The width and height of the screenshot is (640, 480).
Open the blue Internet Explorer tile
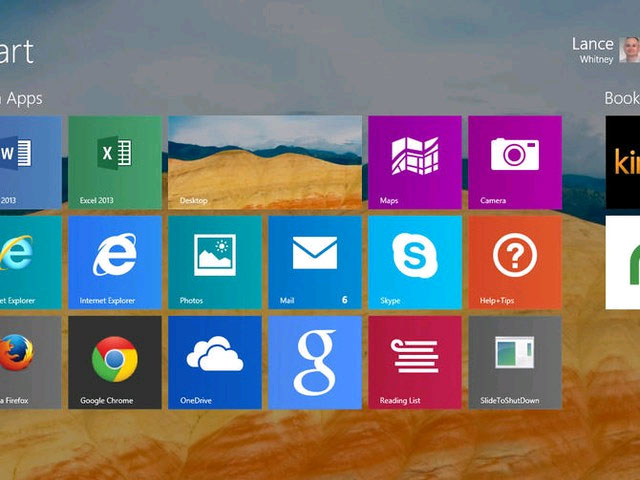pyautogui.click(x=115, y=262)
